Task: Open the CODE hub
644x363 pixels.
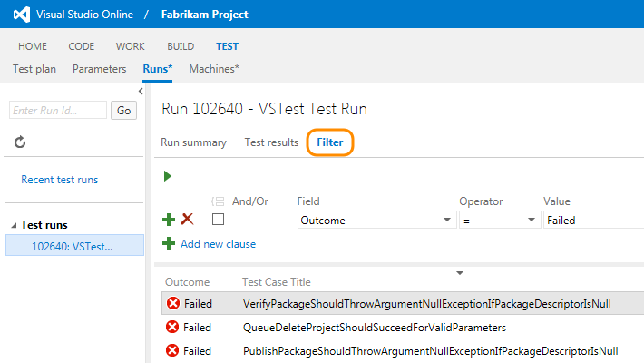Action: tap(82, 46)
